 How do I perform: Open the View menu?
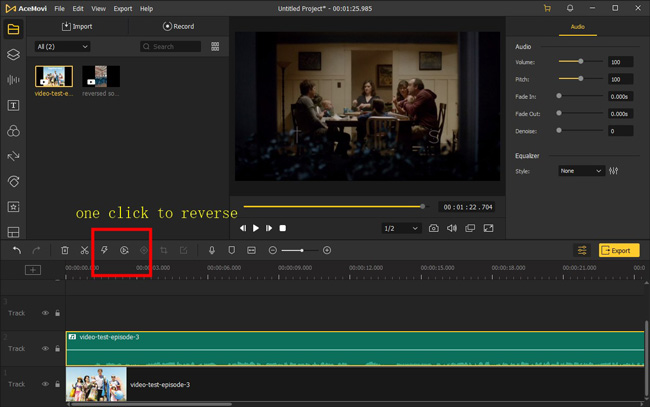(98, 8)
